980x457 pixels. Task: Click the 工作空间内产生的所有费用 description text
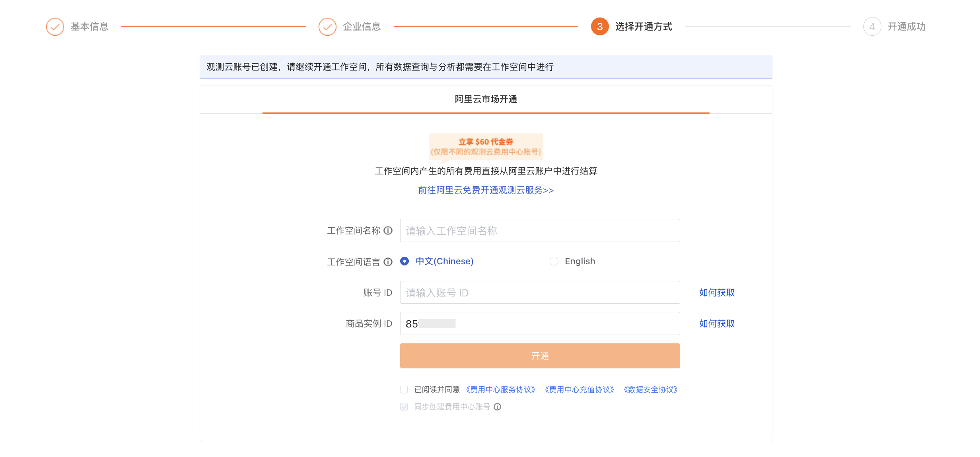(x=486, y=171)
